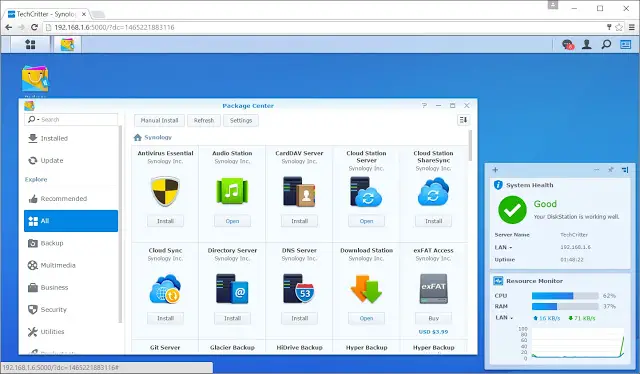
Task: Select the Backup category
Action: [x=71, y=243]
